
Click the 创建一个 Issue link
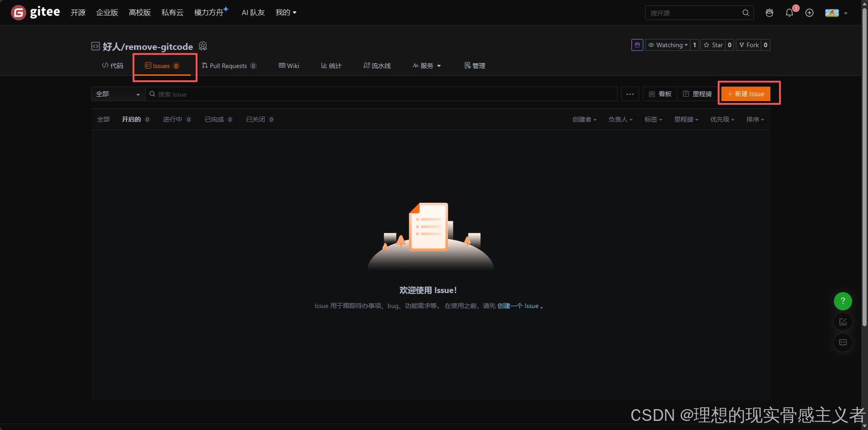[x=518, y=306]
